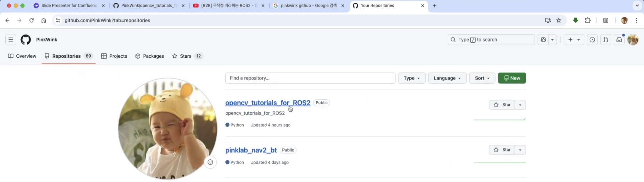Expand the Type filter dropdown
Screen dimensions: 644x182
click(412, 78)
